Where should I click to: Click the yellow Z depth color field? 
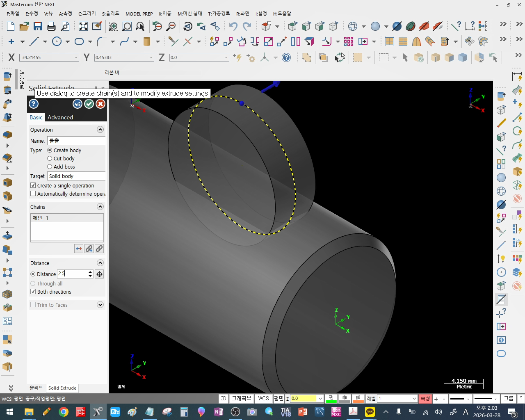pos(304,399)
